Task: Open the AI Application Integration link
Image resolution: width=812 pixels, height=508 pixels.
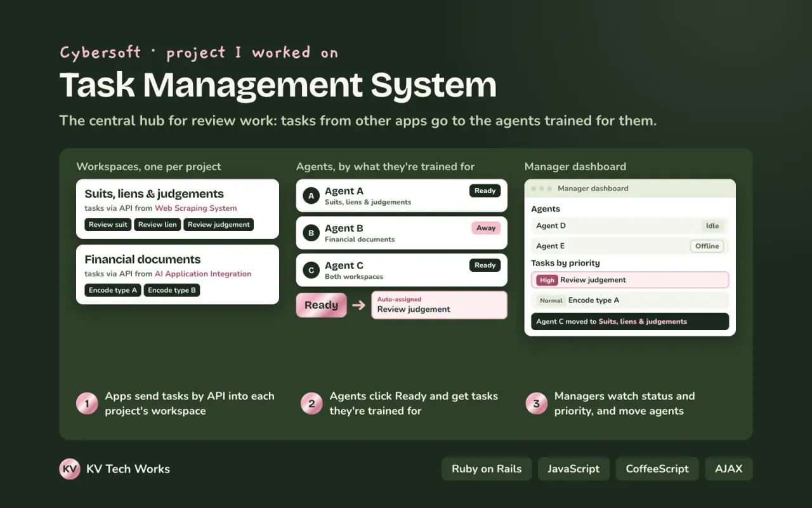Action: point(203,274)
